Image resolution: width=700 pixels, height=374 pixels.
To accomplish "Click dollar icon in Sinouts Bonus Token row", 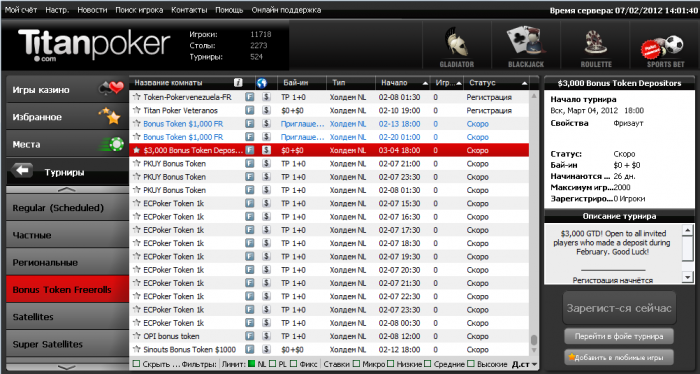I will click(x=266, y=349).
